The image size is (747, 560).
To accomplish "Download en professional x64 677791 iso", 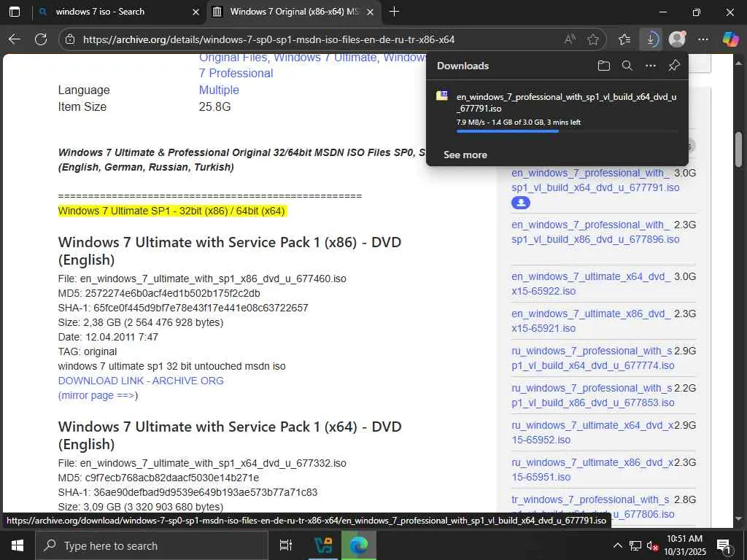I will 595,180.
